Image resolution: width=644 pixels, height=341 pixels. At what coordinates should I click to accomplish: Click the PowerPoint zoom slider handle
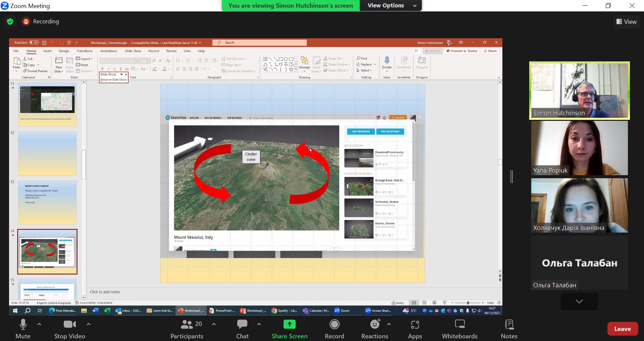point(468,303)
